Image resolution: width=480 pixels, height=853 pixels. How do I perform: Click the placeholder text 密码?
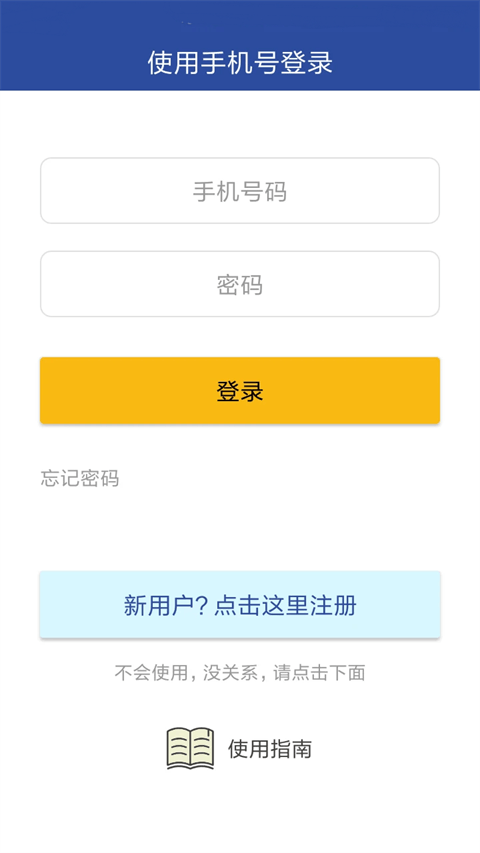tap(240, 285)
